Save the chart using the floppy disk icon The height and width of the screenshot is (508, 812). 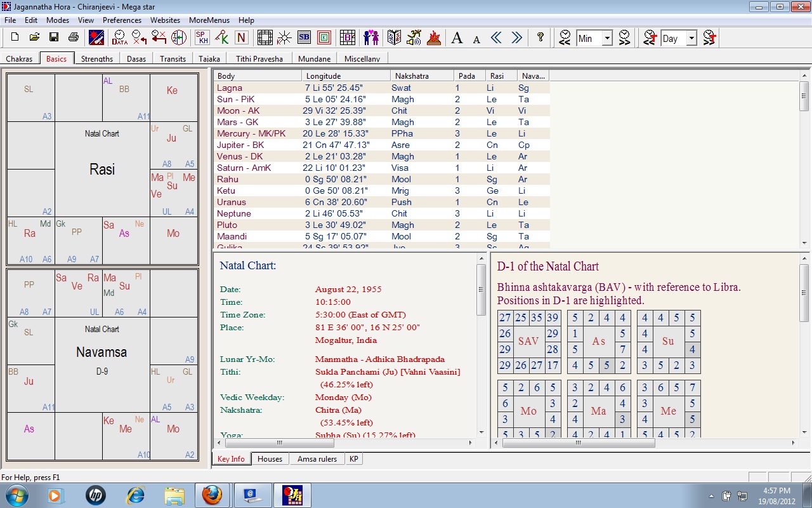pyautogui.click(x=54, y=37)
